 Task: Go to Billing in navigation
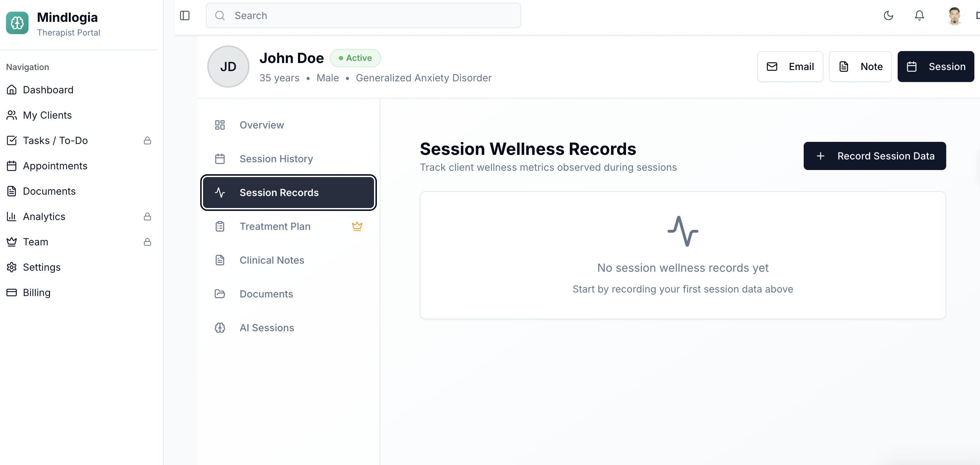coord(37,293)
